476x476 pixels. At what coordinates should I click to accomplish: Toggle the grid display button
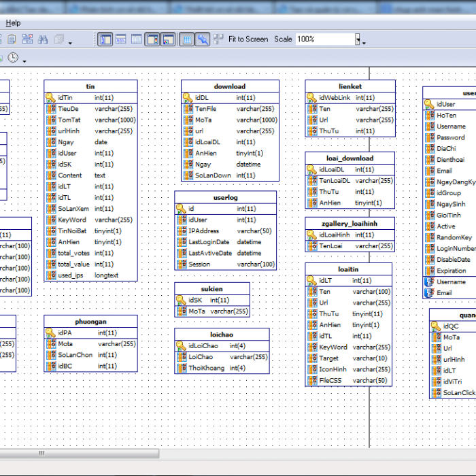tap(188, 39)
